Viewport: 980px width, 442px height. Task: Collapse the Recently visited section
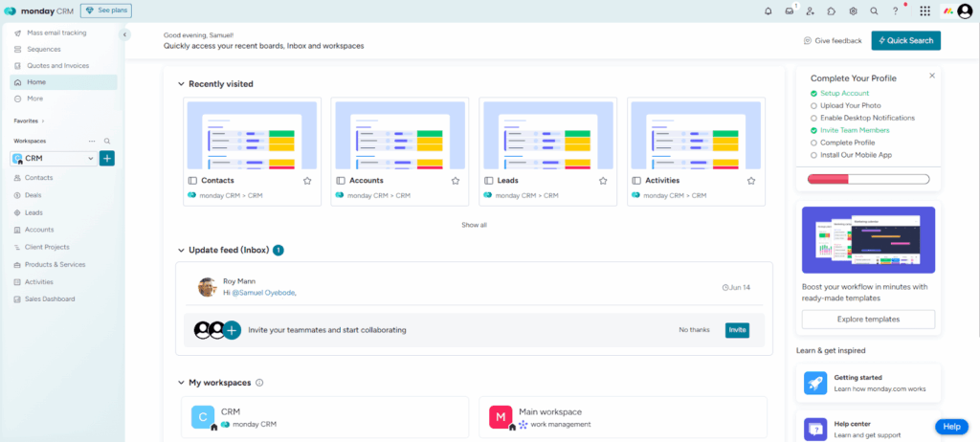[x=182, y=84]
